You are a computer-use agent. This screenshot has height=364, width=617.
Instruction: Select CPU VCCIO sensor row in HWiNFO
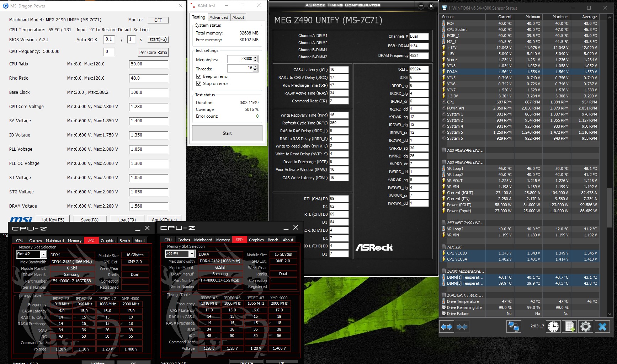pos(520,253)
